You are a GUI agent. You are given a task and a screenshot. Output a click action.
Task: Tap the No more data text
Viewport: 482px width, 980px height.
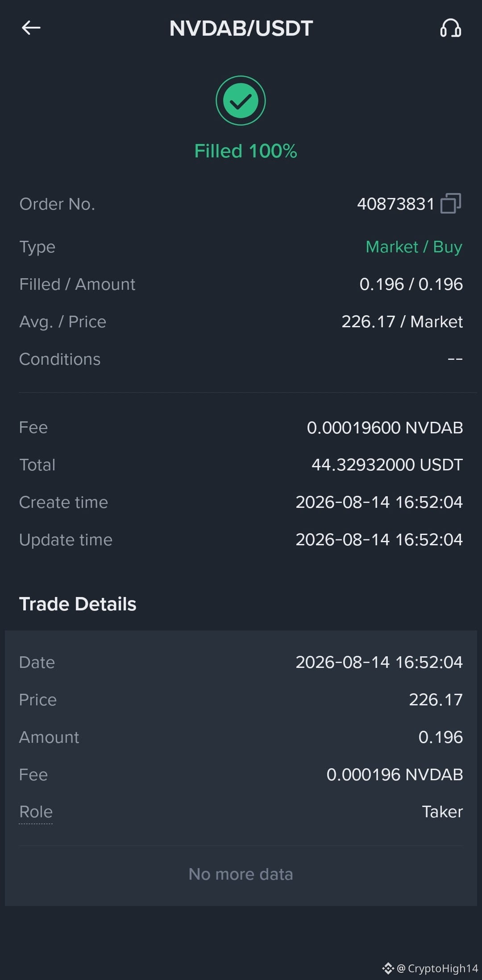coord(241,874)
